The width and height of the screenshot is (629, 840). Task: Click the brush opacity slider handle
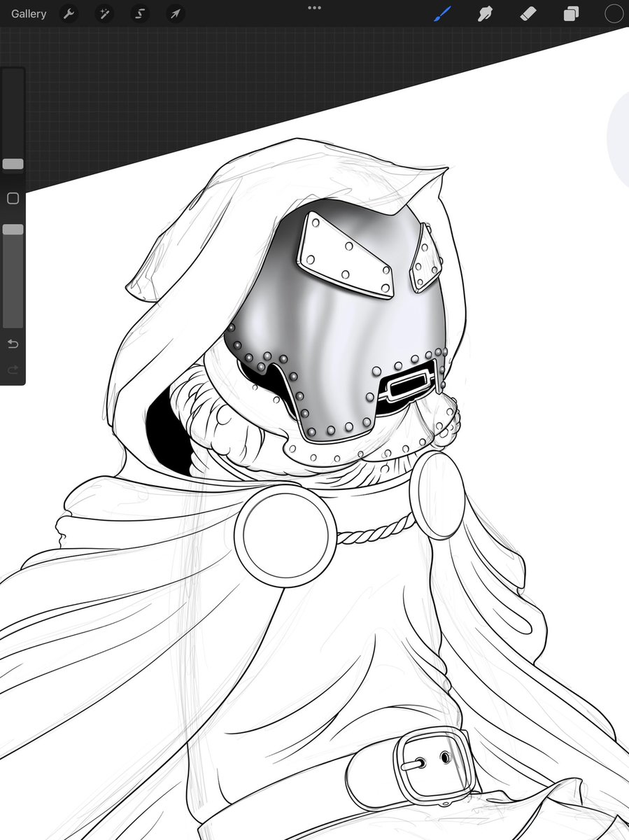pyautogui.click(x=13, y=230)
